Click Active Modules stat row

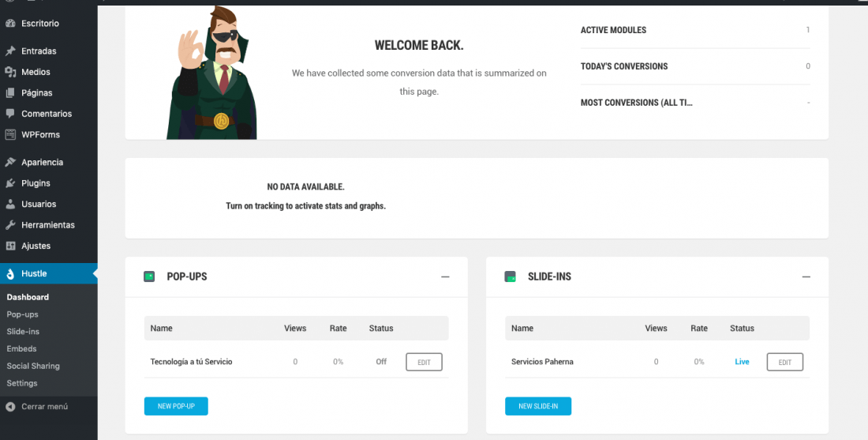[x=695, y=30]
